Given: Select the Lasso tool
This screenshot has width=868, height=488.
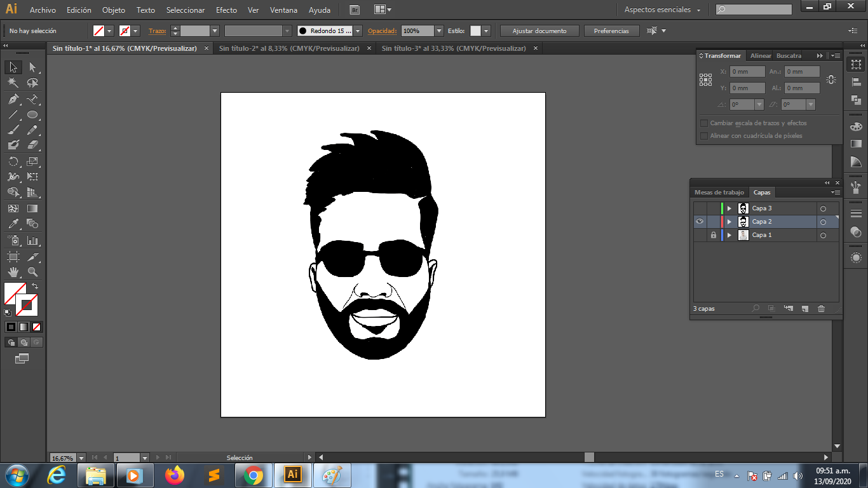Looking at the screenshot, I should click(32, 83).
